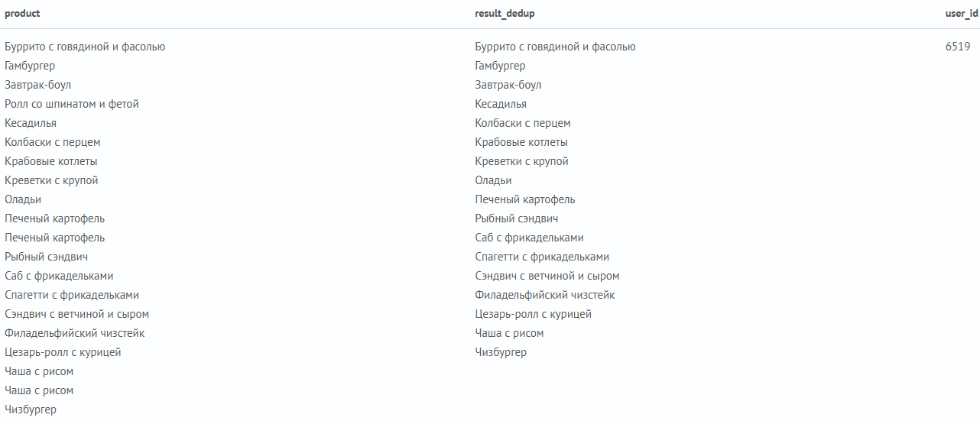Image resolution: width=980 pixels, height=424 pixels.
Task: Select Саб с фрикадельками in result_dedup
Action: (529, 238)
